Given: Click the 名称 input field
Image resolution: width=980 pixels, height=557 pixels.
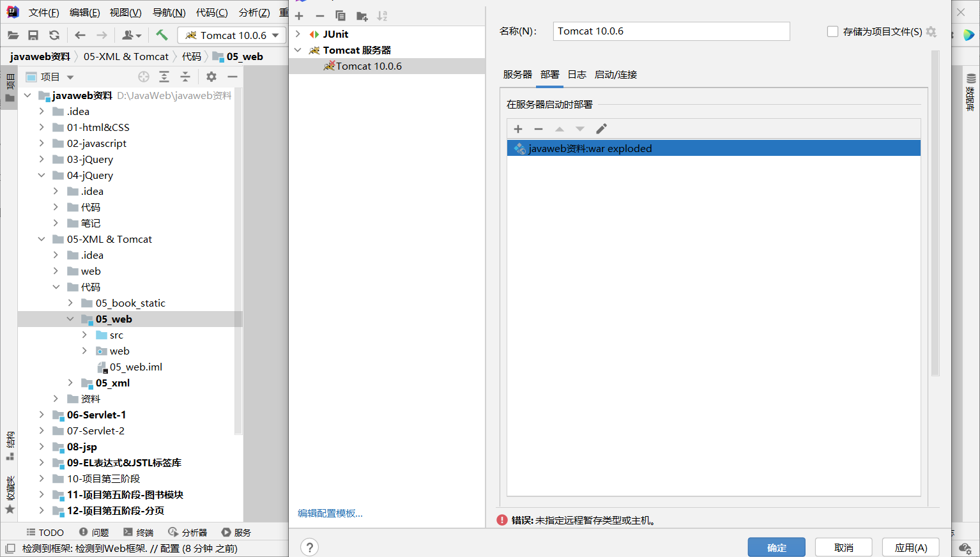Looking at the screenshot, I should coord(671,31).
